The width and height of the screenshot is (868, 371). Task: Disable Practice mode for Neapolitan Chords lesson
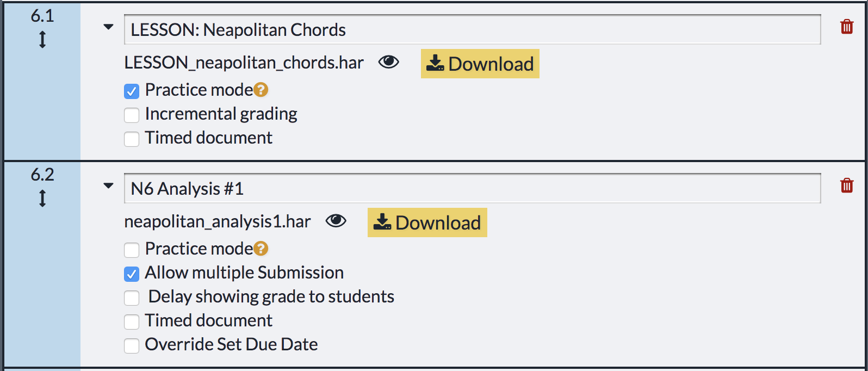(132, 91)
